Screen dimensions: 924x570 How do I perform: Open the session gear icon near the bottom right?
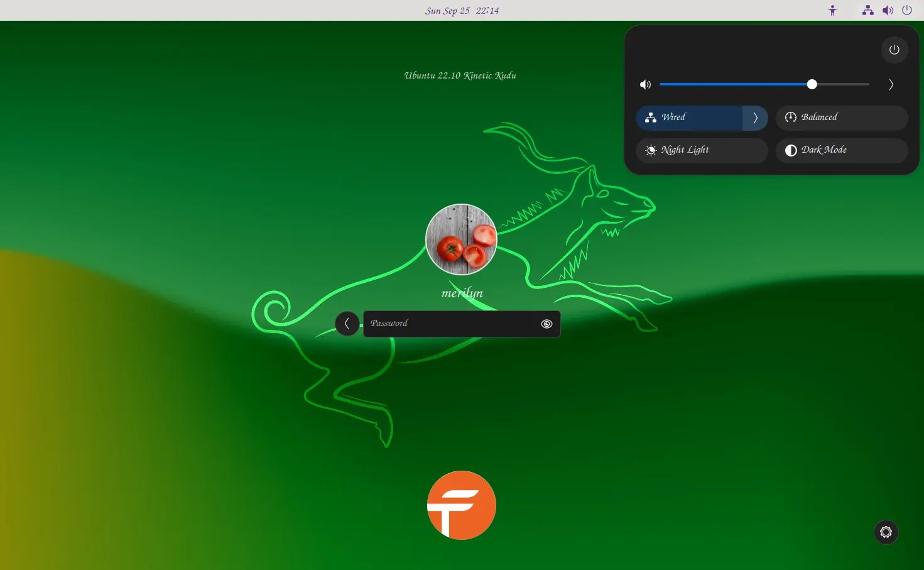tap(886, 532)
